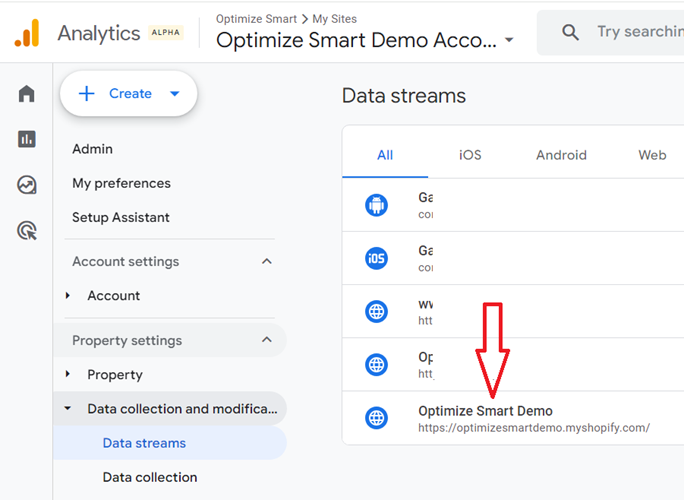Expand the Property tree arrow
684x500 pixels.
tap(68, 374)
